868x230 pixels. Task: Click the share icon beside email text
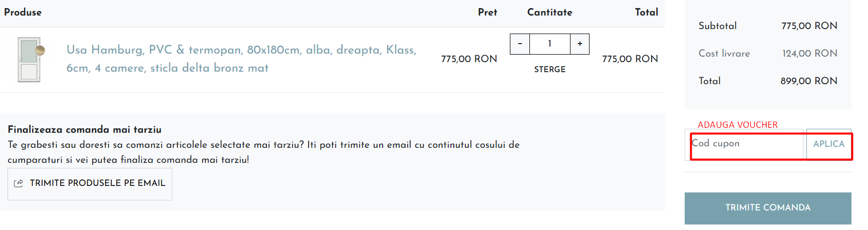tap(19, 183)
